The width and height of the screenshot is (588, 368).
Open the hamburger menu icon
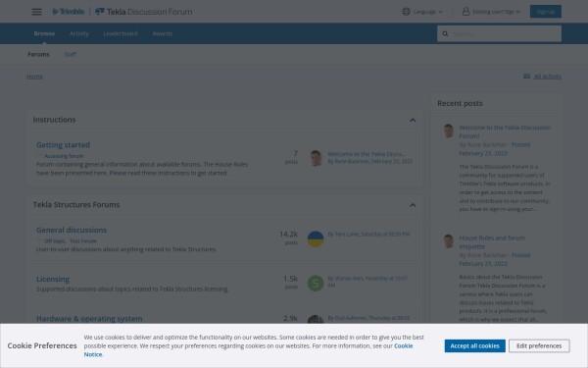click(36, 12)
